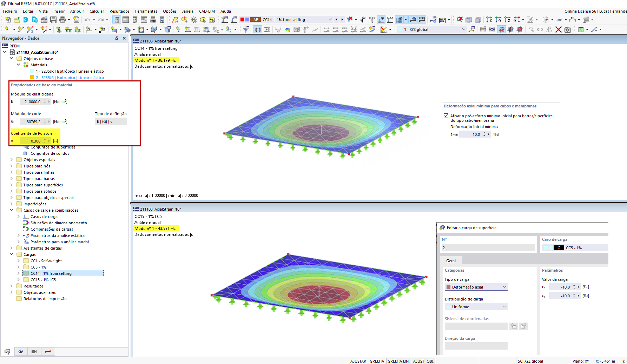
Task: Click the Poisson coefficient value field
Action: point(31,141)
